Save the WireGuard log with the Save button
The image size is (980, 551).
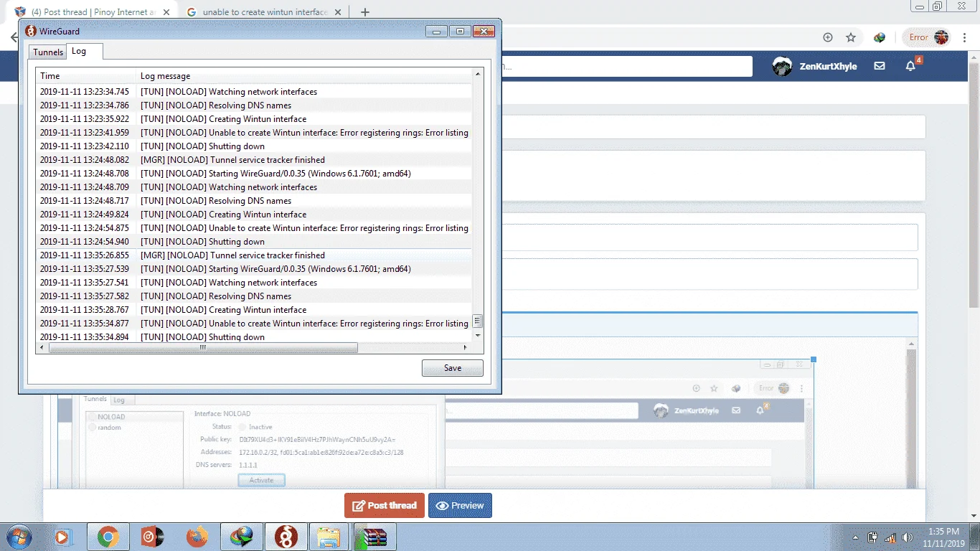tap(453, 368)
